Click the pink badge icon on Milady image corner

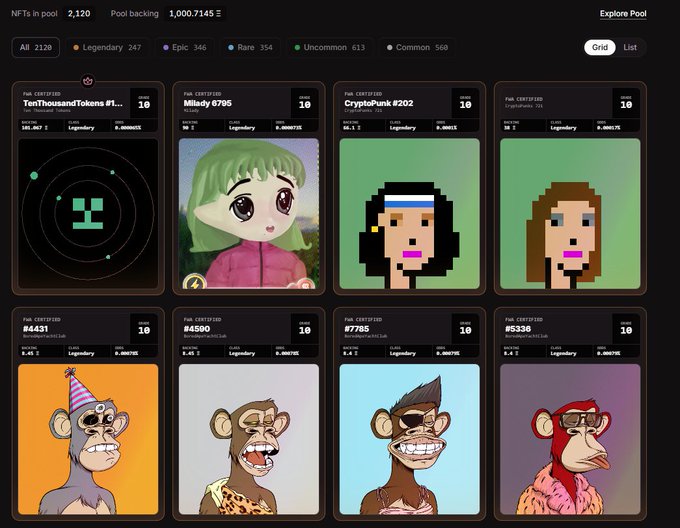click(306, 284)
